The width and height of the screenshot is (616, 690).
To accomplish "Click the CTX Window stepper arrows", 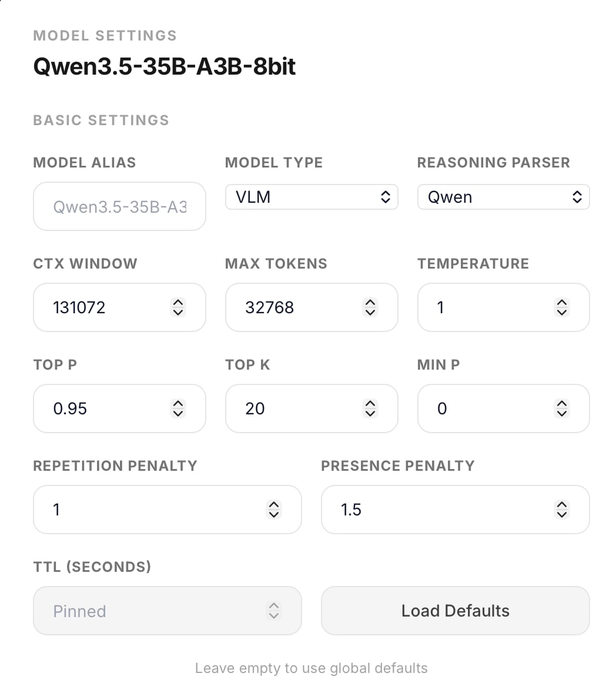I will coord(178,307).
